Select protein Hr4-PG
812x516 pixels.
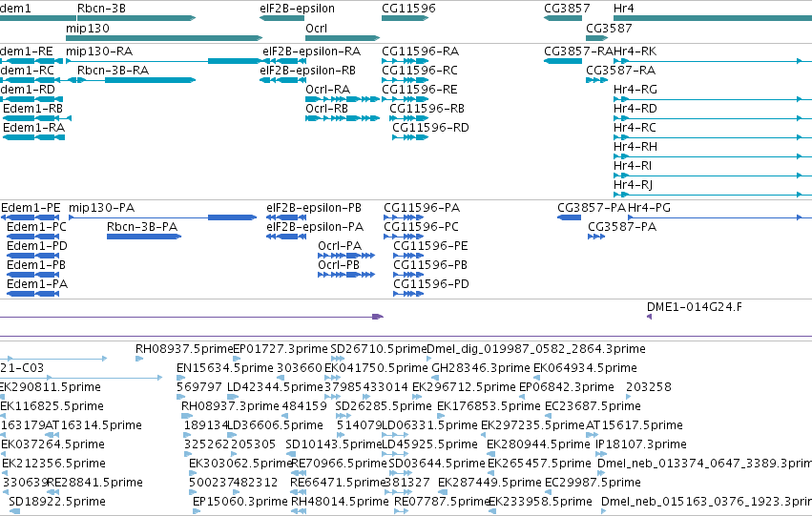pos(649,208)
